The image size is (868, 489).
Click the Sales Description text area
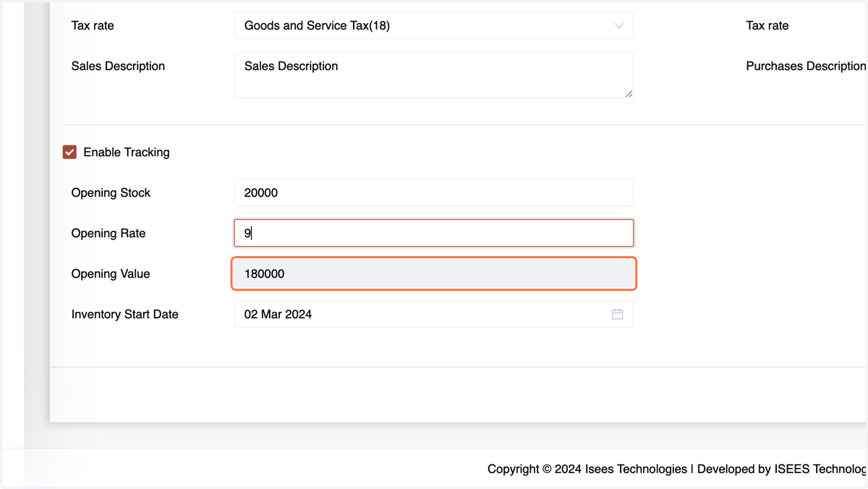[434, 75]
